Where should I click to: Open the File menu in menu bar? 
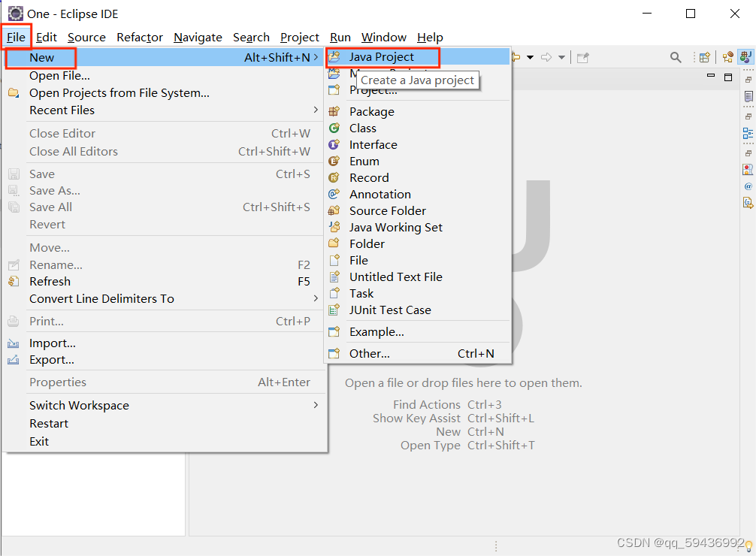click(x=16, y=37)
